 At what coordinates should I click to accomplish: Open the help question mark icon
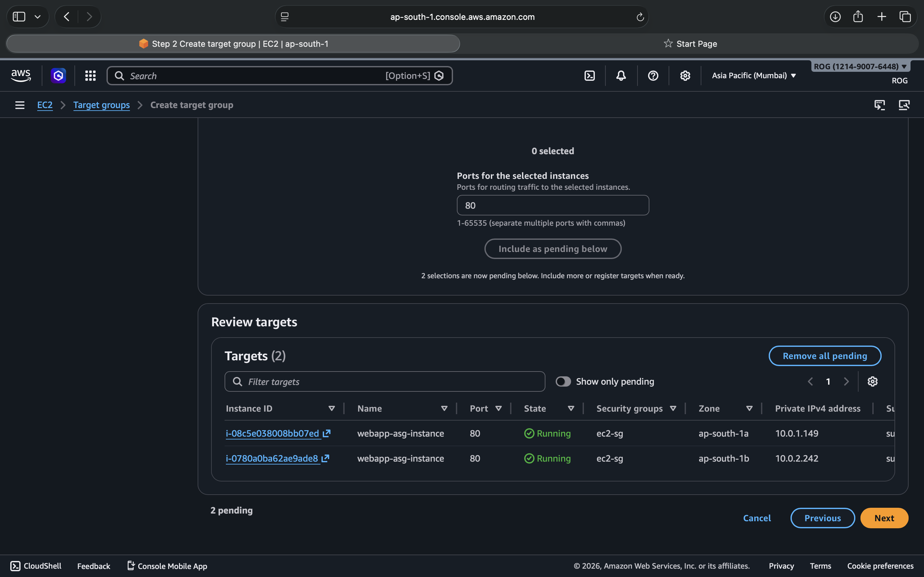(653, 76)
